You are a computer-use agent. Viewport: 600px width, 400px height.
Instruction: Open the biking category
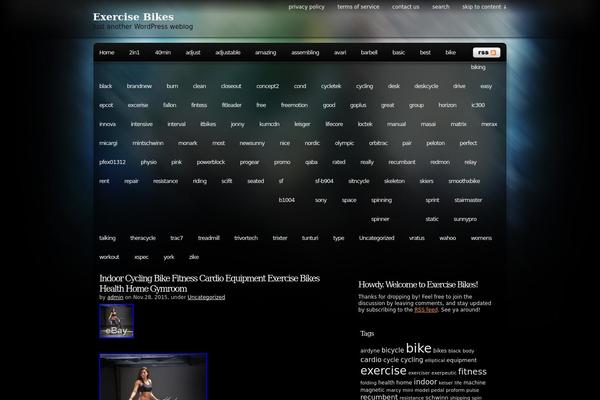(x=478, y=67)
